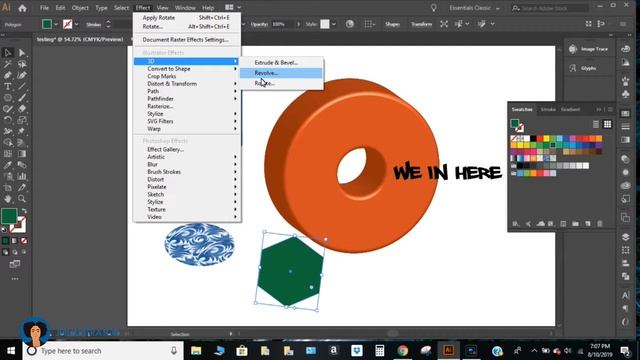
Task: Click the New Color Group folder icon
Action: pos(576,224)
